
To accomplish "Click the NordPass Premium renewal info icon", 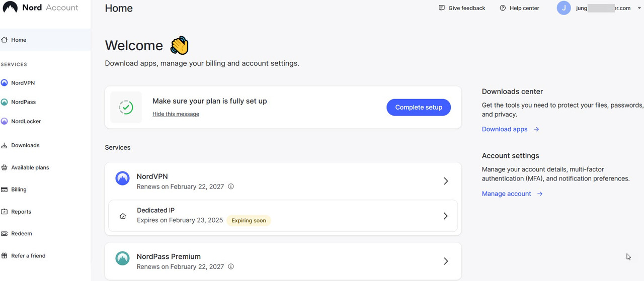I will click(231, 267).
